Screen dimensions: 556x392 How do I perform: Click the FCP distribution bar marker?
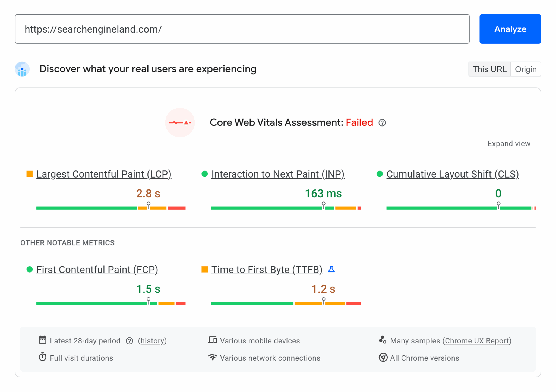(149, 301)
